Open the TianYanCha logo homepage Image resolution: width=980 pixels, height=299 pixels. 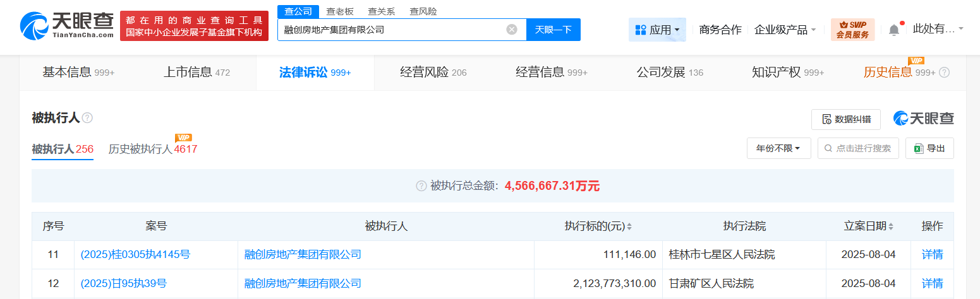(x=66, y=26)
